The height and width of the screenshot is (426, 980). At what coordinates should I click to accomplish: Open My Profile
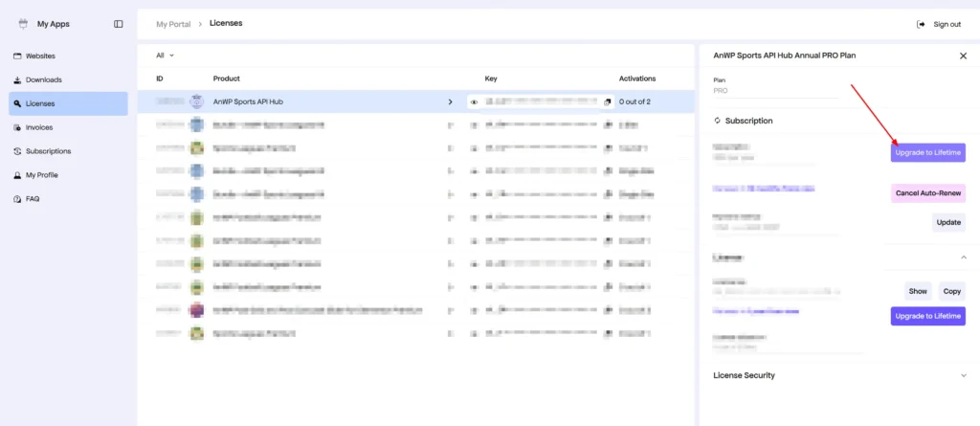68,175
